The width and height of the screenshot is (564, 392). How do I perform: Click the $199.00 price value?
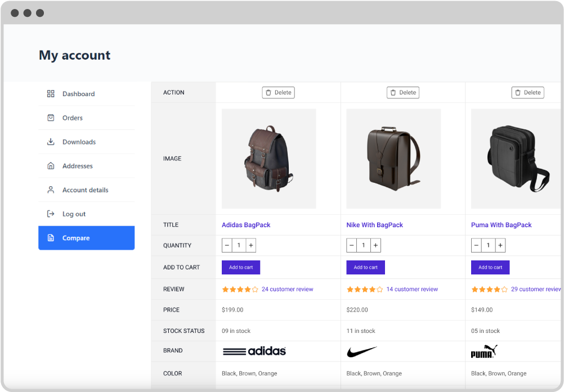tap(232, 310)
